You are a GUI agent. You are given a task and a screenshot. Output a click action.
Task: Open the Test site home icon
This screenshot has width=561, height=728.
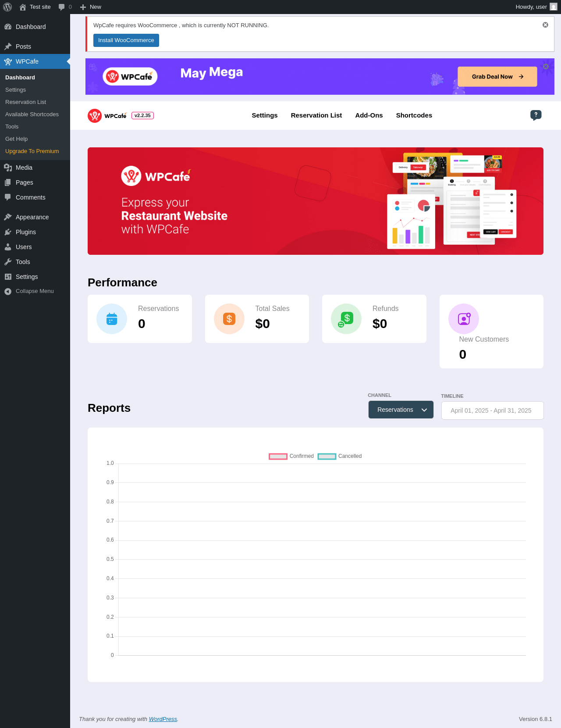[23, 7]
